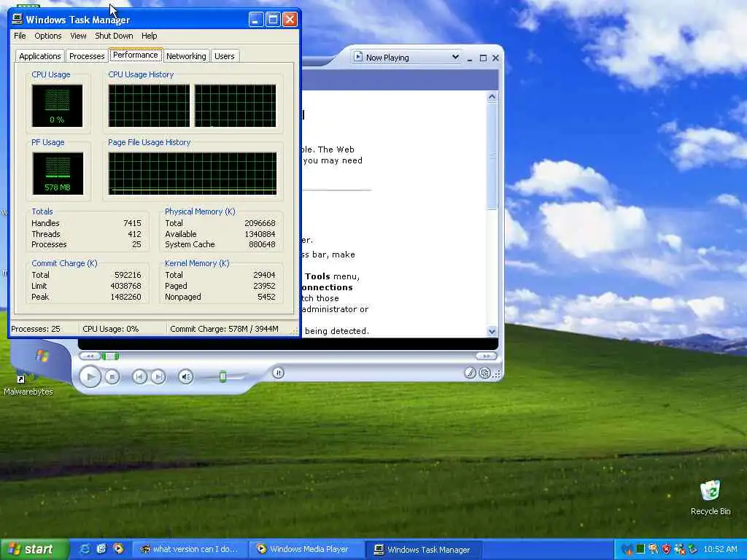Open the color chooser brush icon in Media Player

471,373
